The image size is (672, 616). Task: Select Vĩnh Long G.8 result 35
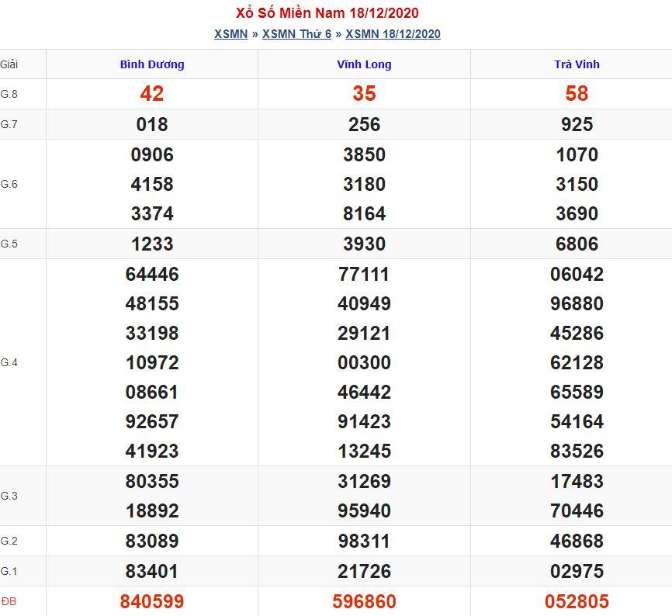pos(364,94)
